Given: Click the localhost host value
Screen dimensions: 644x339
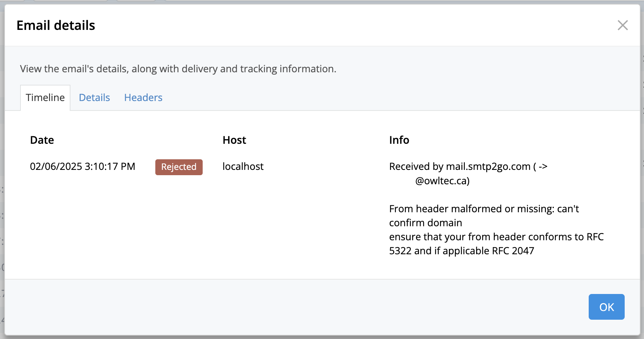Looking at the screenshot, I should (x=243, y=166).
